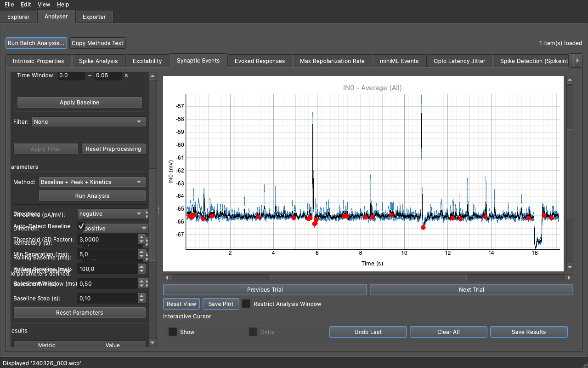Click the plot scrollbar up arrow
This screenshot has width=588, height=368.
570,80
